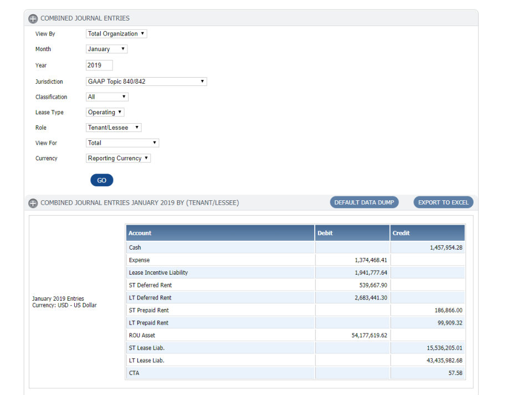Click the Year input field
This screenshot has height=395, width=532.
pos(99,65)
